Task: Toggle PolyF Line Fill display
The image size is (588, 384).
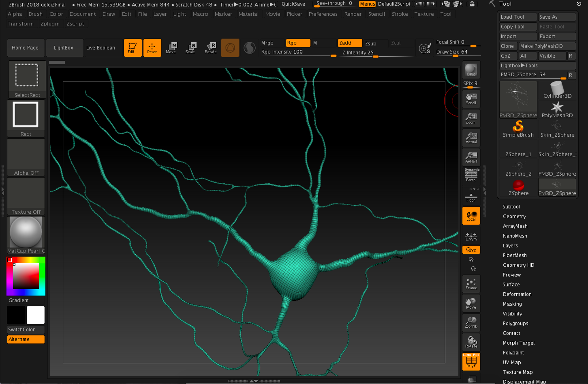Action: (x=471, y=362)
